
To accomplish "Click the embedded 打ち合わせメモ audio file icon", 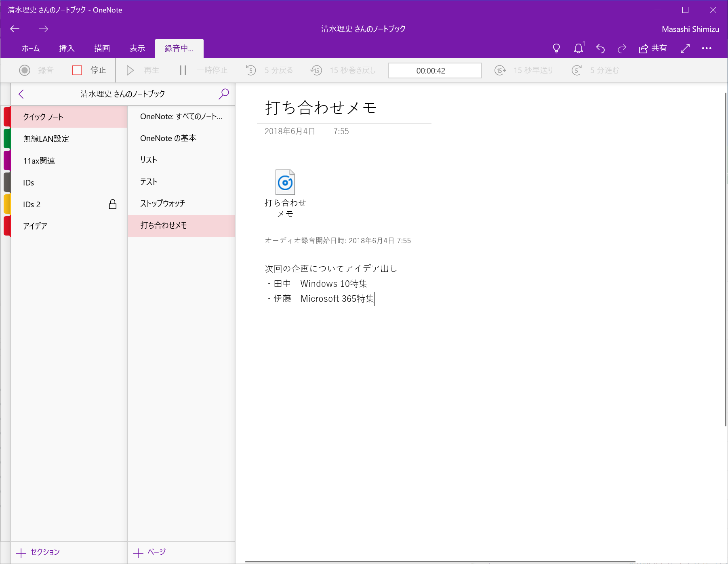I will (286, 182).
